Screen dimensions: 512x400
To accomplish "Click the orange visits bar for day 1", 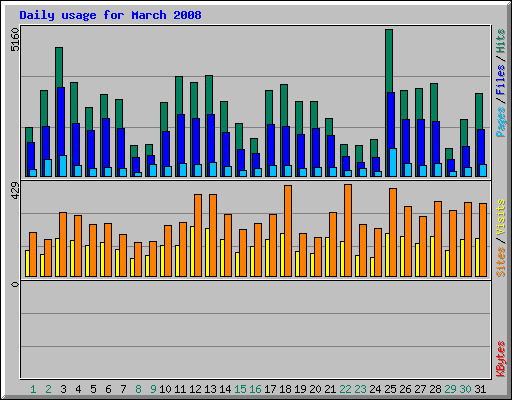I will click(33, 255).
